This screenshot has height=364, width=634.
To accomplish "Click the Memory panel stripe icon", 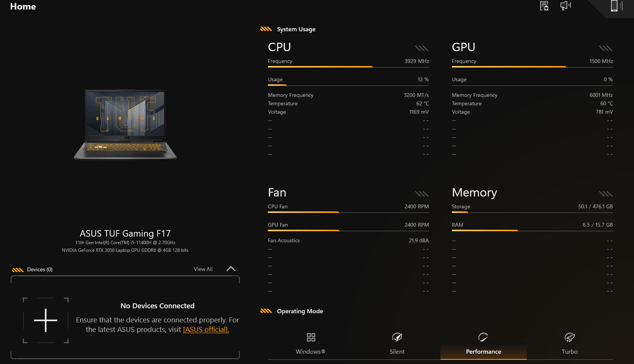I will [x=606, y=194].
